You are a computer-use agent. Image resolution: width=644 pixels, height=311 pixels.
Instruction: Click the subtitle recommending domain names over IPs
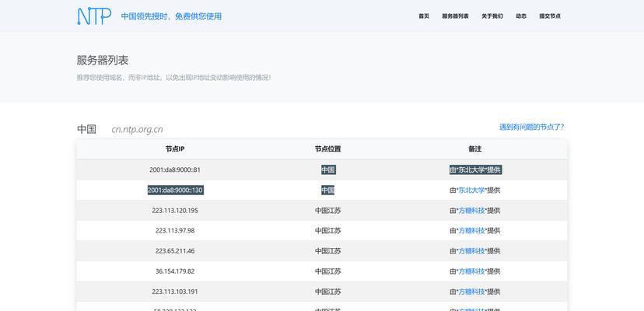pyautogui.click(x=173, y=78)
